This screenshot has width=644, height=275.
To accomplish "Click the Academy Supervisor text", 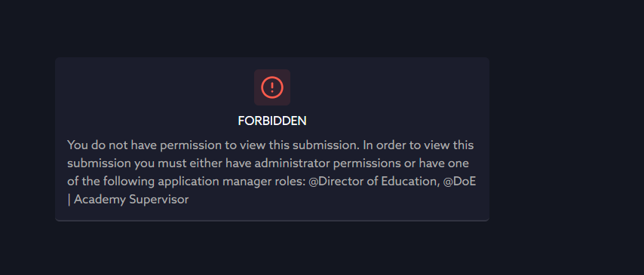I will coord(131,200).
